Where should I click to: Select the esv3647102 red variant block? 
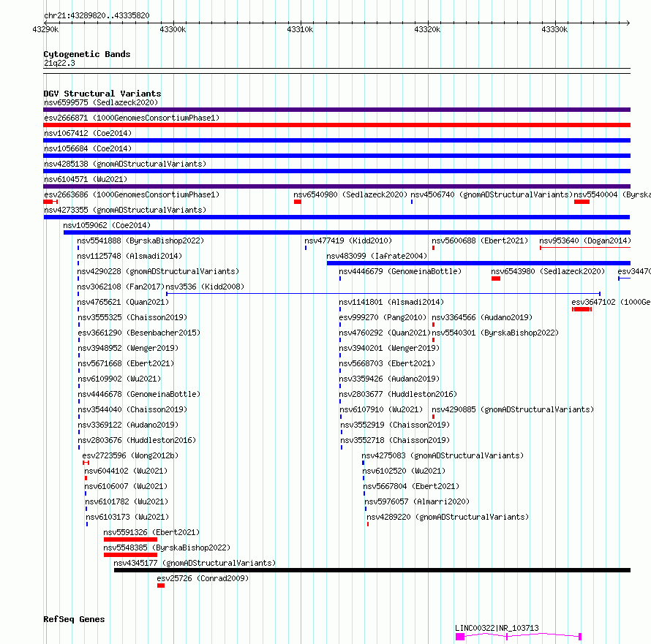coord(582,309)
